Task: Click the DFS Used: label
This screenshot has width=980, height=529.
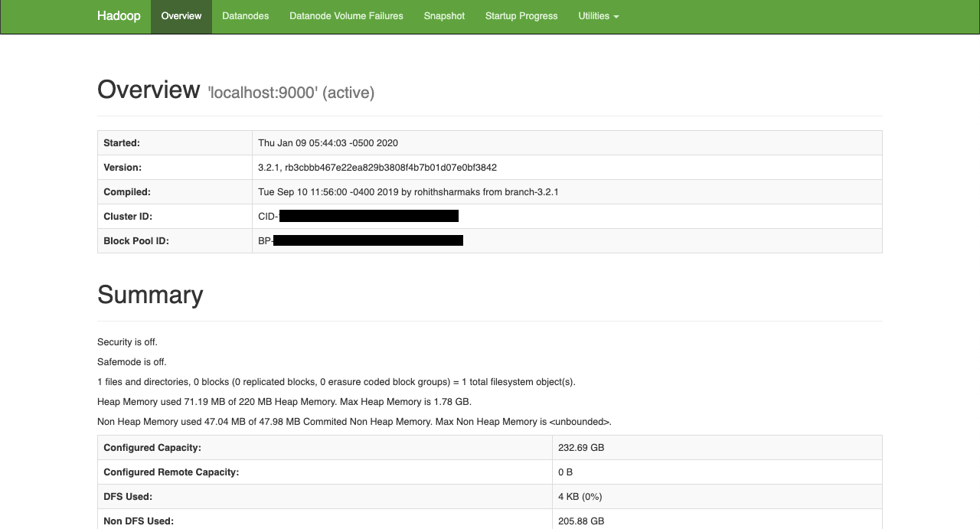Action: click(x=128, y=497)
